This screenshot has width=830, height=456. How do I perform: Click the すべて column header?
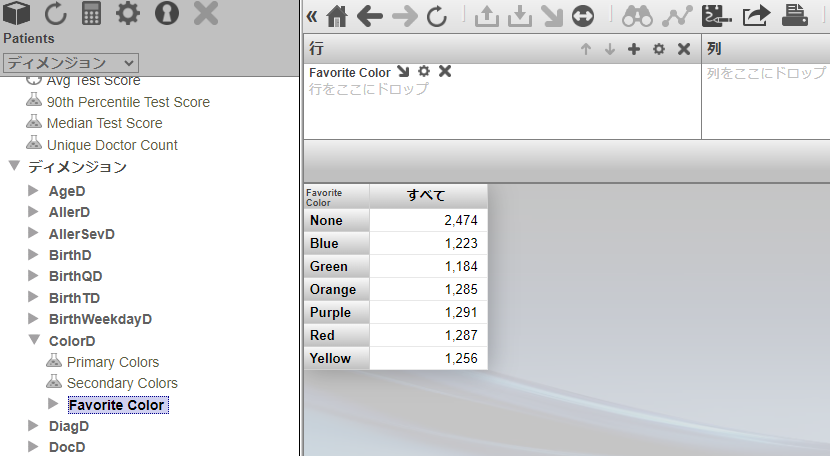pyautogui.click(x=427, y=195)
